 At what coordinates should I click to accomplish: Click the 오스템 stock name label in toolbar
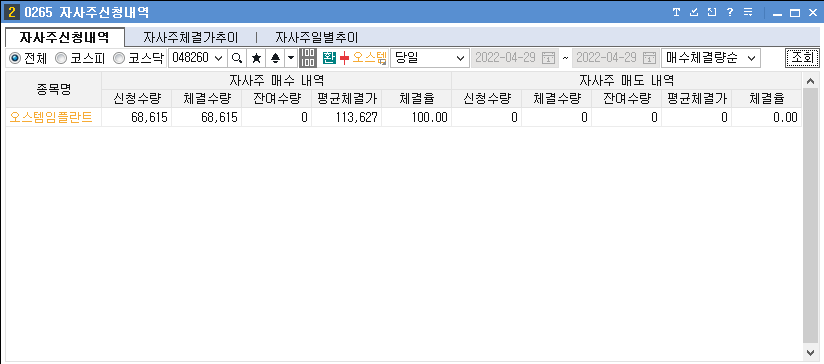[x=369, y=58]
